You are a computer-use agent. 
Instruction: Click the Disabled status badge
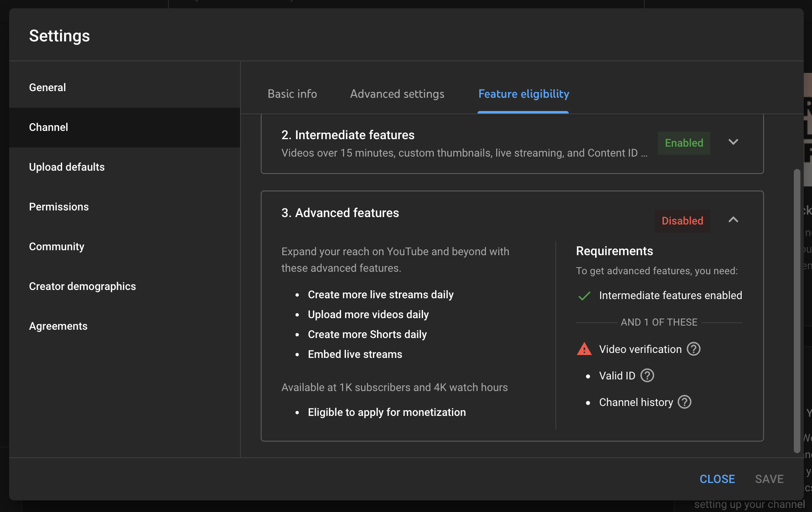[x=682, y=221]
